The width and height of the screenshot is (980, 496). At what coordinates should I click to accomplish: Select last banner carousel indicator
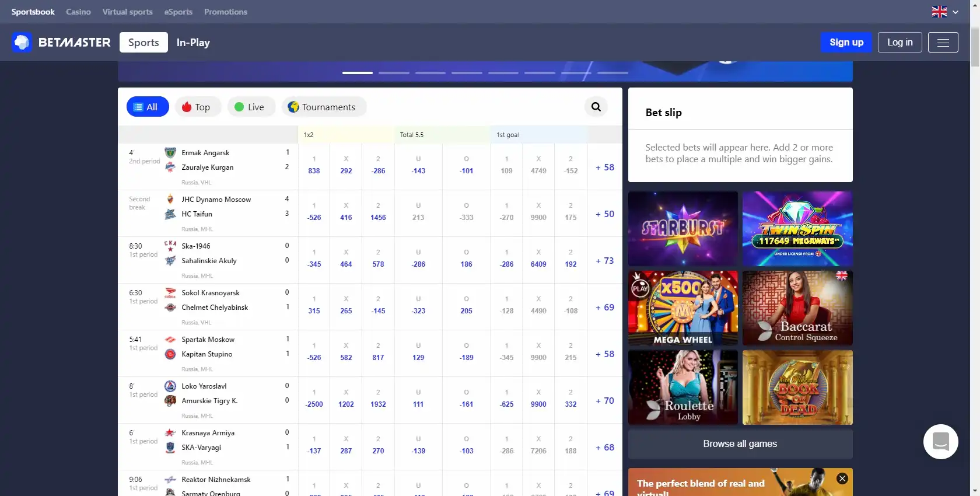tap(612, 73)
